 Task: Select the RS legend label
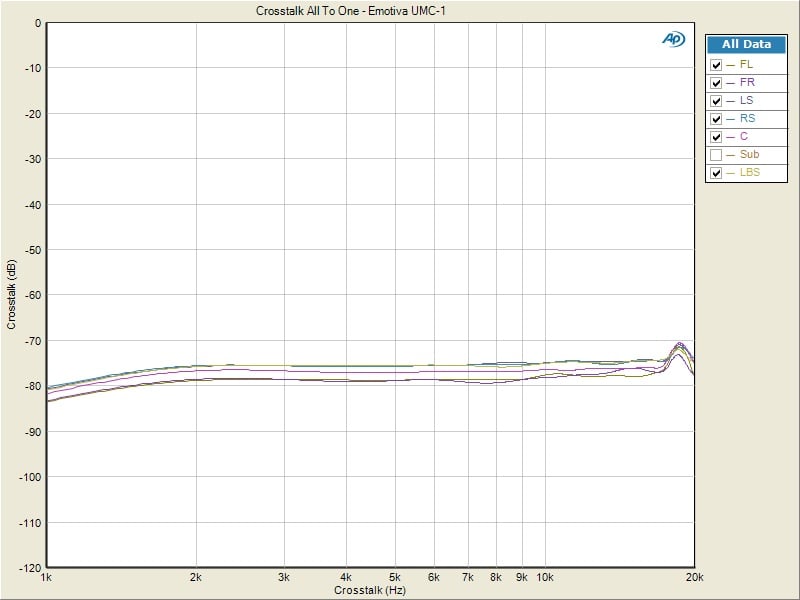click(x=747, y=118)
